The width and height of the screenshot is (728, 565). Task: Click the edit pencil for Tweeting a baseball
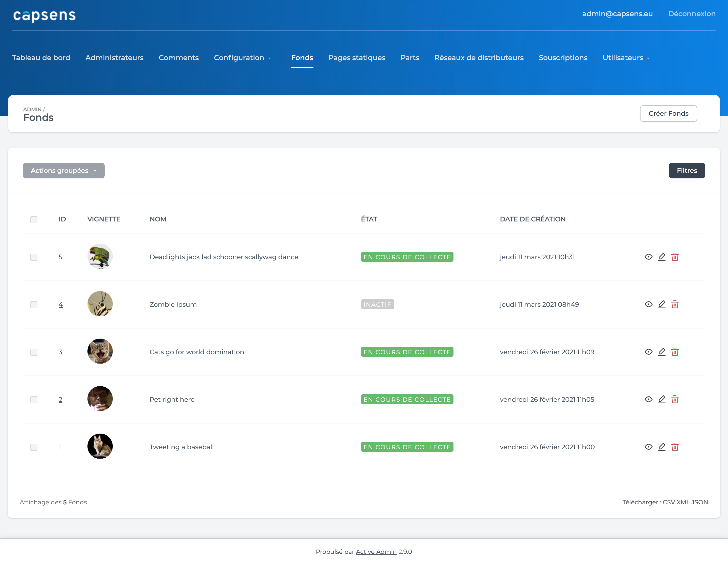(x=662, y=447)
